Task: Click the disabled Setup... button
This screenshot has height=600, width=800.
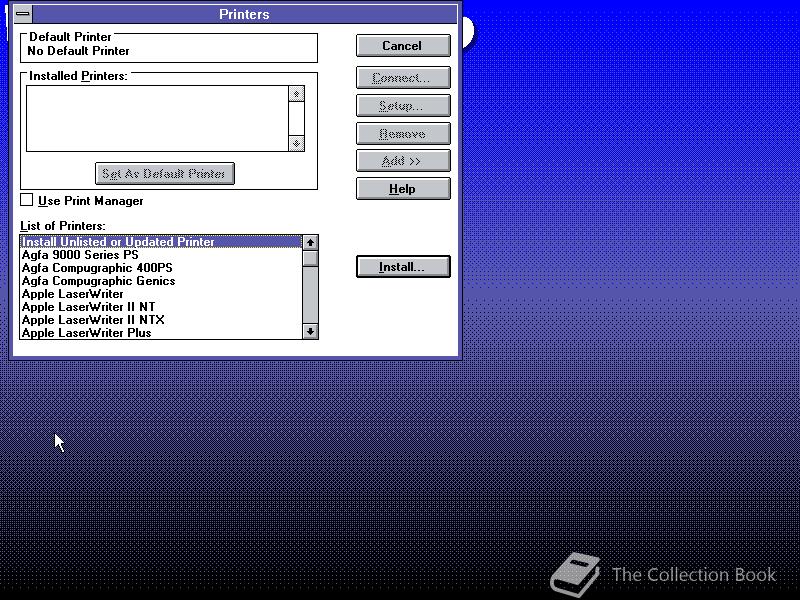Action: pyautogui.click(x=403, y=106)
